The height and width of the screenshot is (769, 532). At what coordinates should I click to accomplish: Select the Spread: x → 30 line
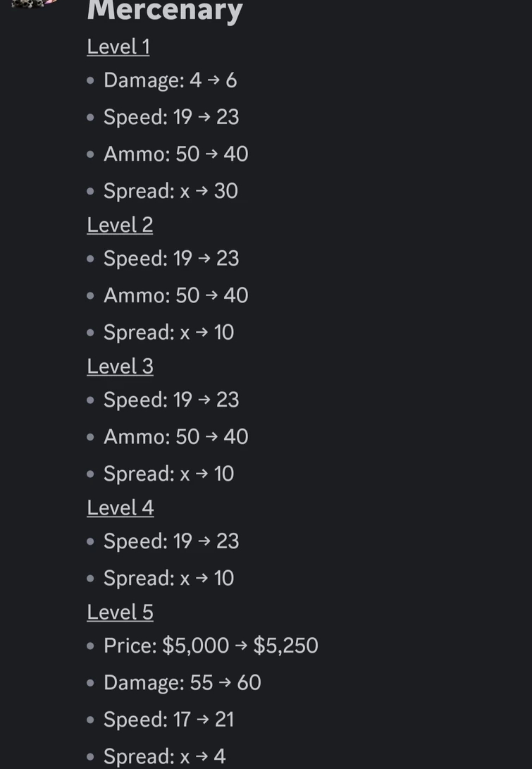click(x=171, y=191)
